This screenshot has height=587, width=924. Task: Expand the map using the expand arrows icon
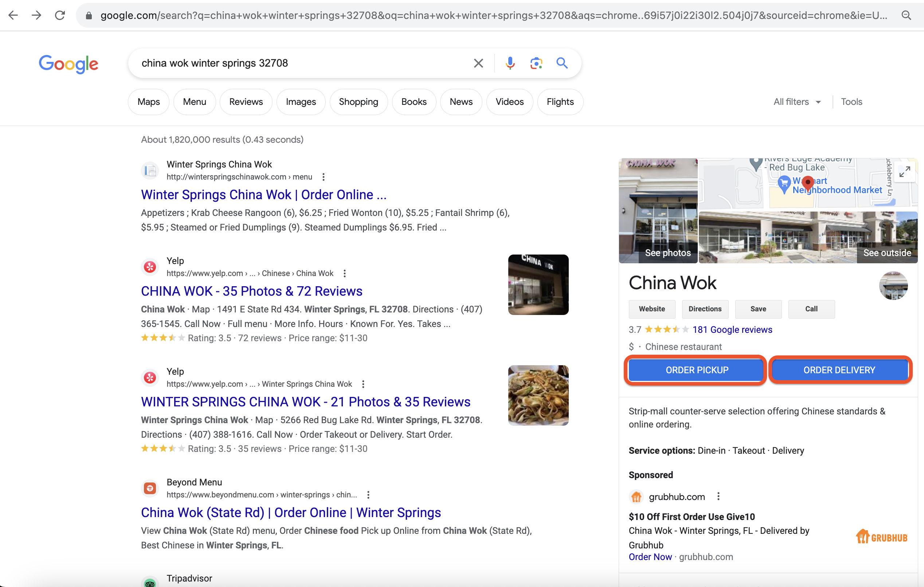pyautogui.click(x=905, y=172)
